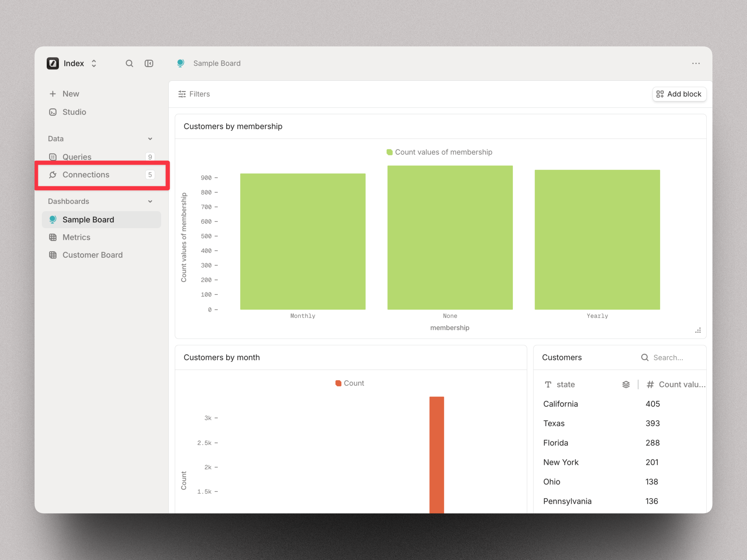Open the three-dot more options menu

pos(696,63)
